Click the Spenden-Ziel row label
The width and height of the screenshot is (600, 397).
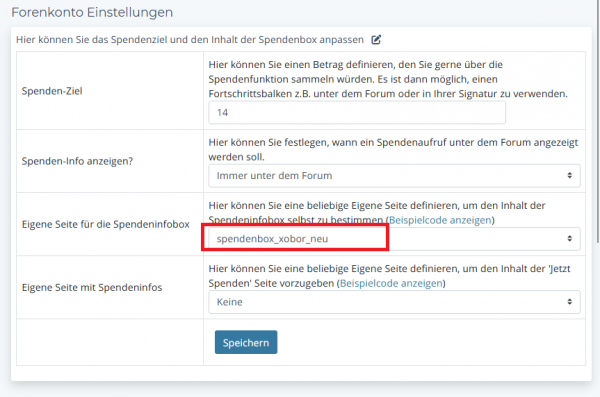[52, 91]
